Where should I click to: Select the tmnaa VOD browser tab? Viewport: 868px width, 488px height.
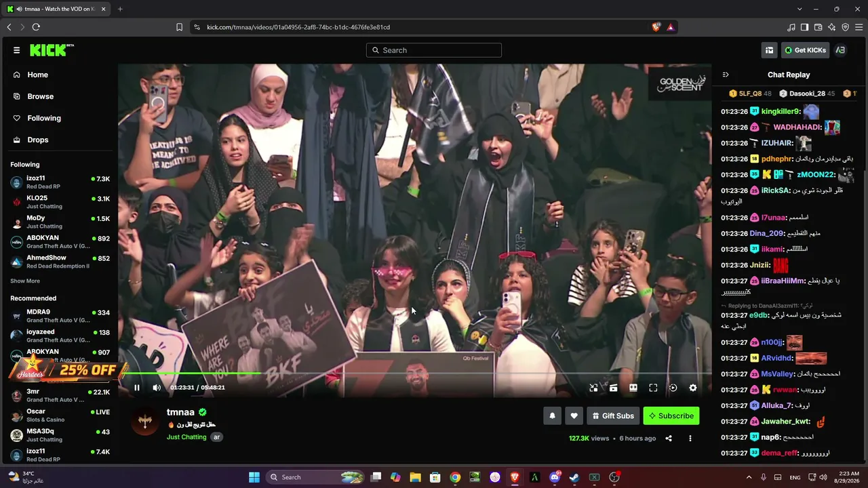pyautogui.click(x=56, y=9)
